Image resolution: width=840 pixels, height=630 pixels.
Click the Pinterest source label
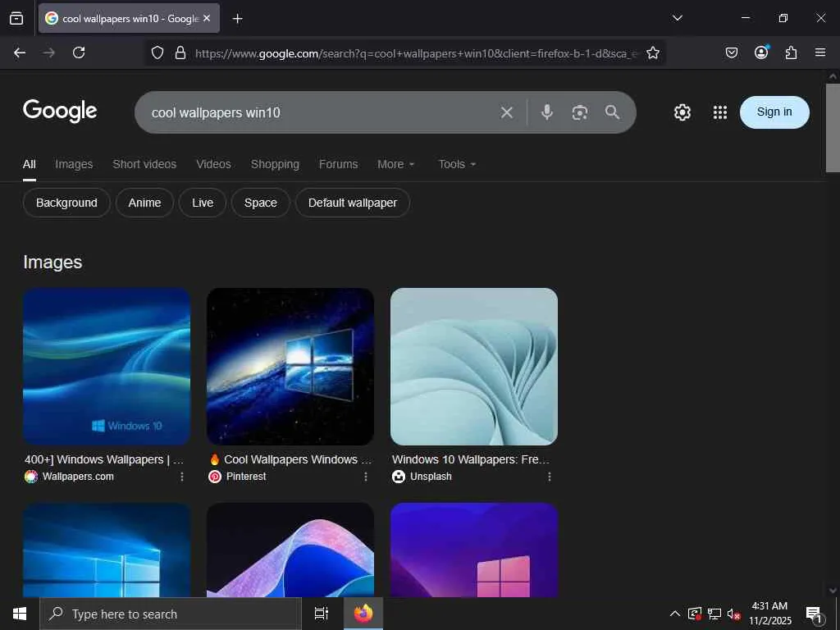(246, 477)
